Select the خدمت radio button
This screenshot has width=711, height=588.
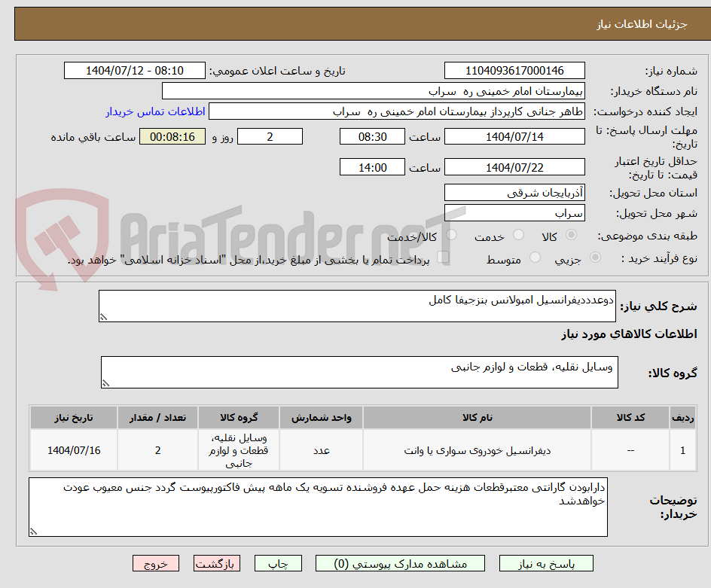click(520, 233)
